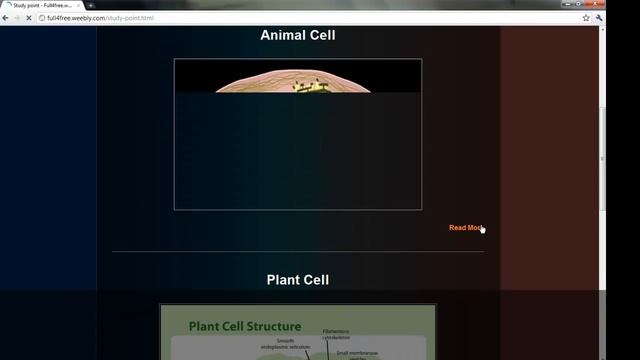The width and height of the screenshot is (640, 360).
Task: Open the wrench settings menu
Action: [x=599, y=18]
